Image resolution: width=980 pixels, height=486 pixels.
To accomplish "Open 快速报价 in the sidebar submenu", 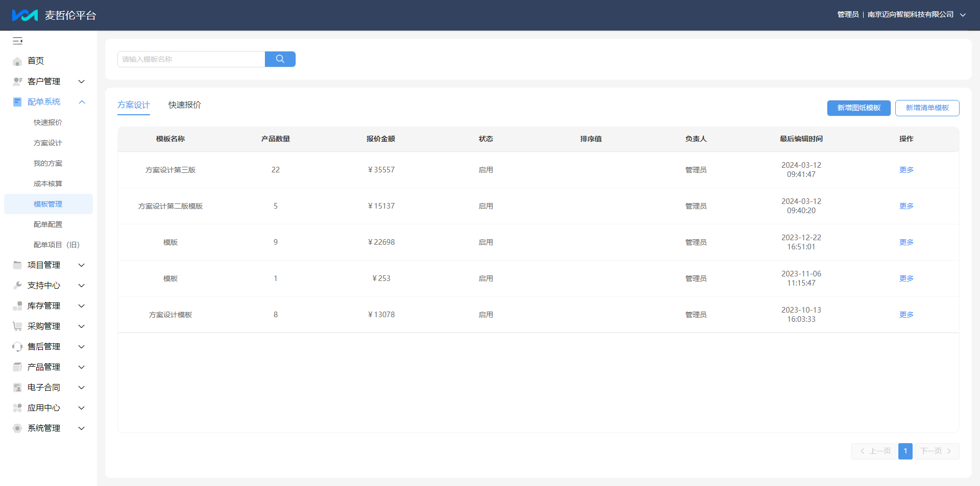I will coord(48,122).
